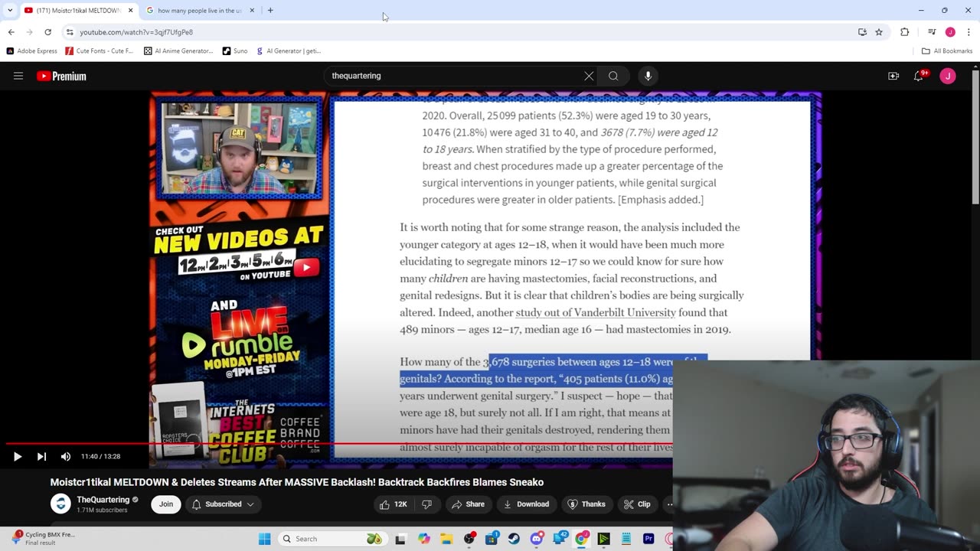Launch Copilot from the taskbar
The height and width of the screenshot is (551, 980).
[424, 539]
